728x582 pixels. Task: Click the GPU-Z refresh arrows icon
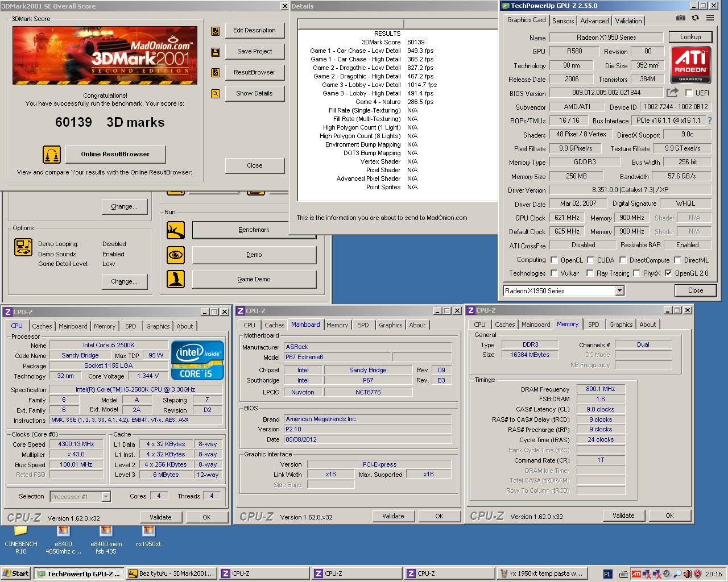696,18
